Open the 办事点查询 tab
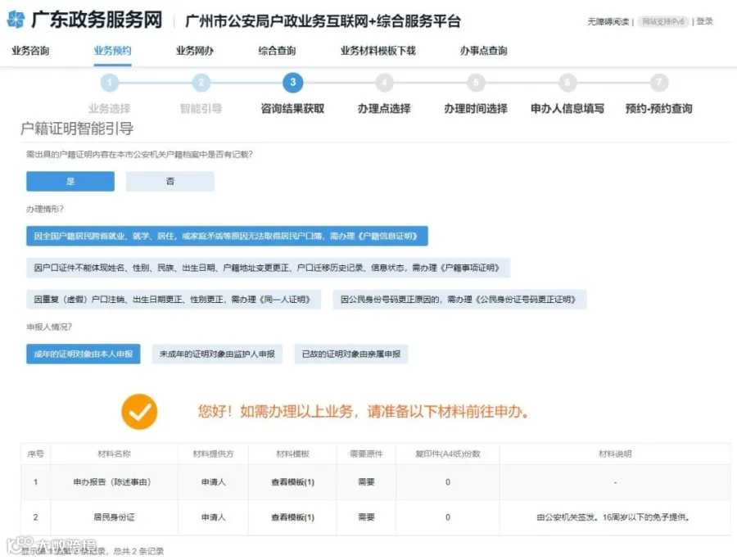 (484, 51)
